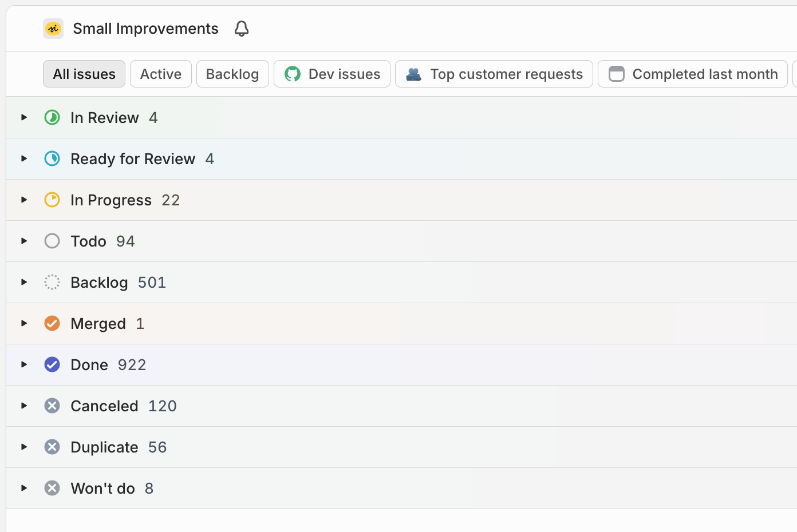Click the yellow In Progress status icon
The width and height of the screenshot is (797, 532).
pos(52,200)
